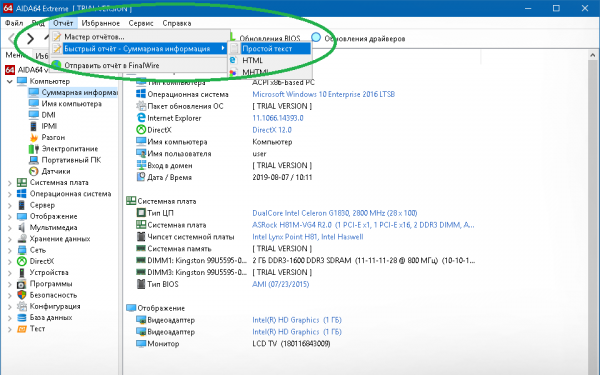The width and height of the screenshot is (600, 375).
Task: Open the Sensors (Датчики) tree icon
Action: [34, 171]
